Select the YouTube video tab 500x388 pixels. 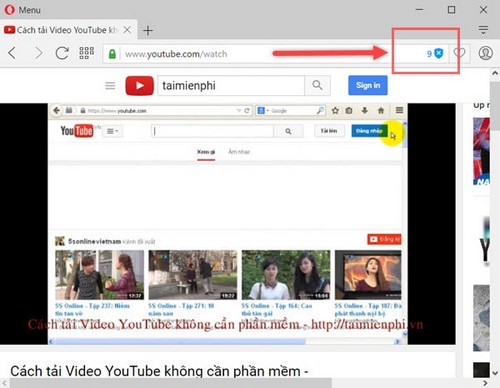[67, 30]
